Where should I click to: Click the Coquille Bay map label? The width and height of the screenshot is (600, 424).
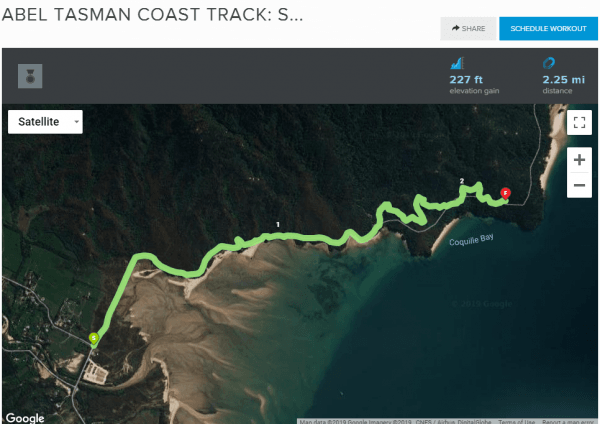pos(471,240)
